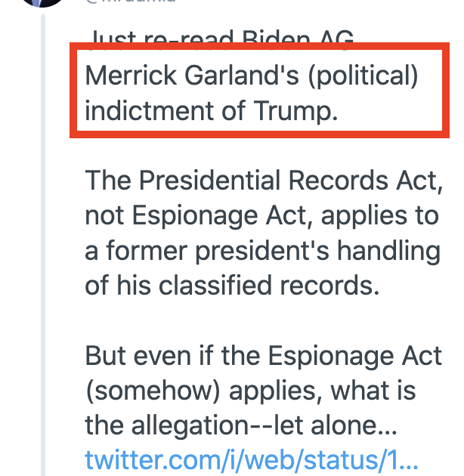Click the word "(somehow)" in last paragraph

click(x=153, y=391)
